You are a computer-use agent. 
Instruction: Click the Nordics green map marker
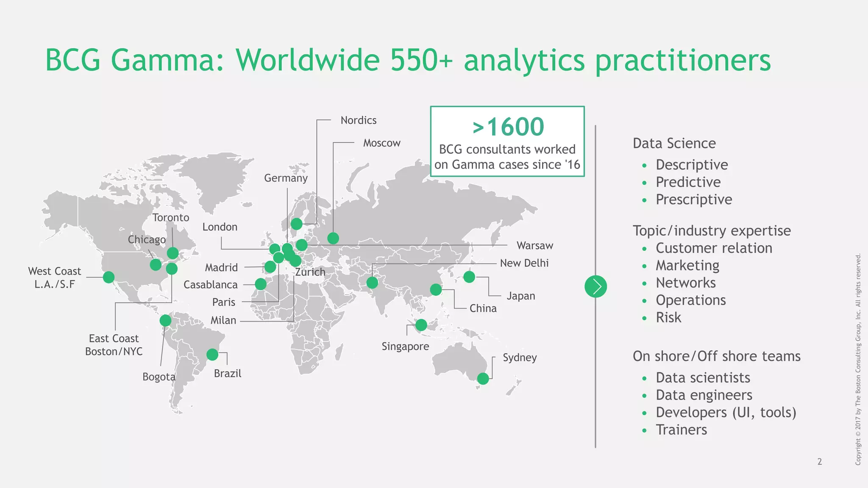(x=297, y=223)
